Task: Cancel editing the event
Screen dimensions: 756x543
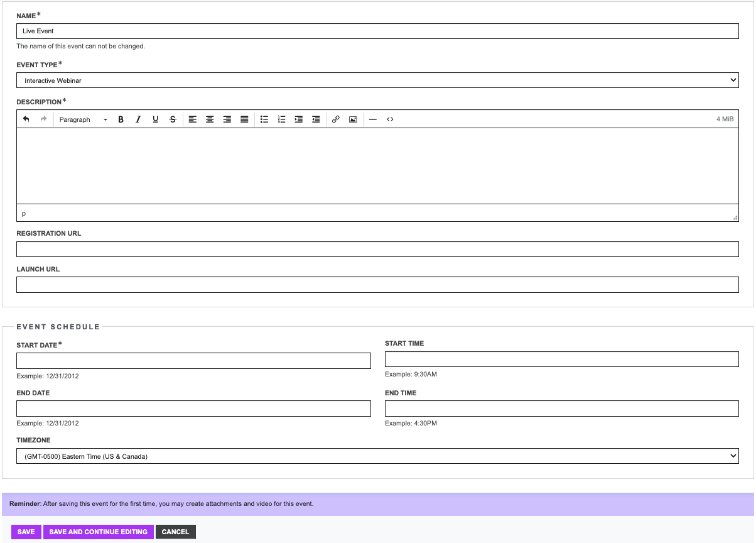Action: coord(176,532)
